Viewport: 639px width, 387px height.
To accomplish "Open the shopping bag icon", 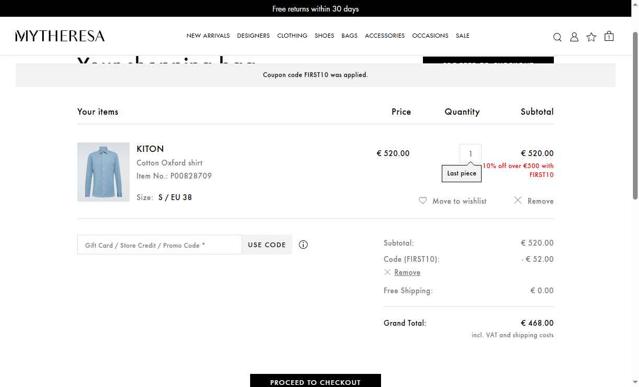I will coord(609,36).
